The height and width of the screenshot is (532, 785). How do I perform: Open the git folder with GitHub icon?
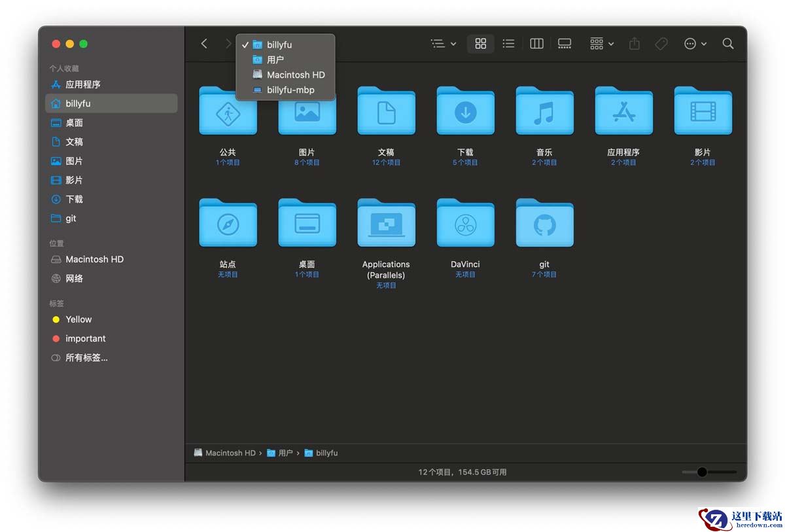[x=544, y=224]
